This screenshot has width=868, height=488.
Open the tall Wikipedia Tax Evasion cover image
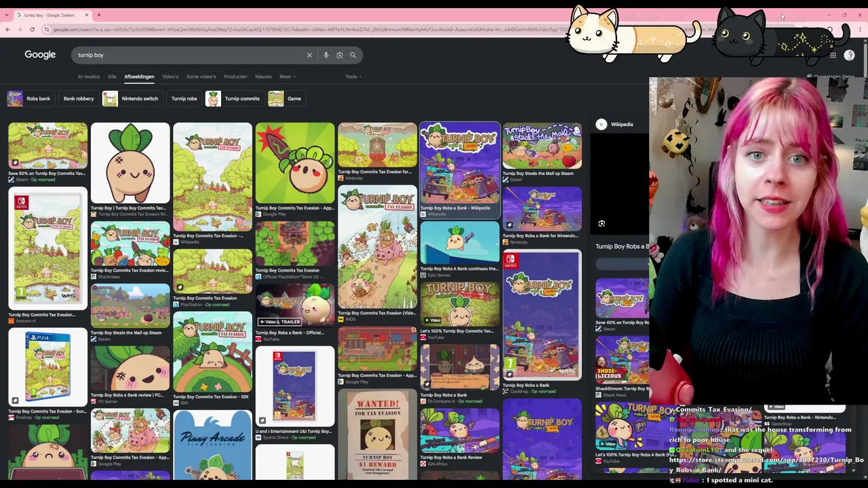click(212, 177)
